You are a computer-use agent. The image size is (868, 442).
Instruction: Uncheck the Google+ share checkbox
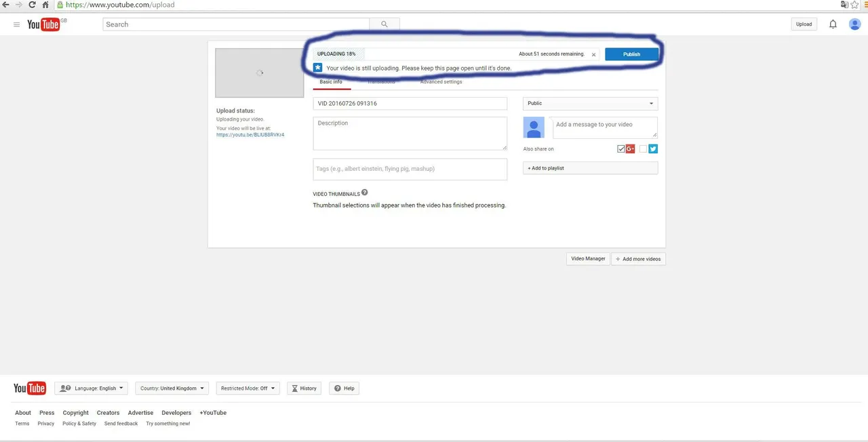621,149
